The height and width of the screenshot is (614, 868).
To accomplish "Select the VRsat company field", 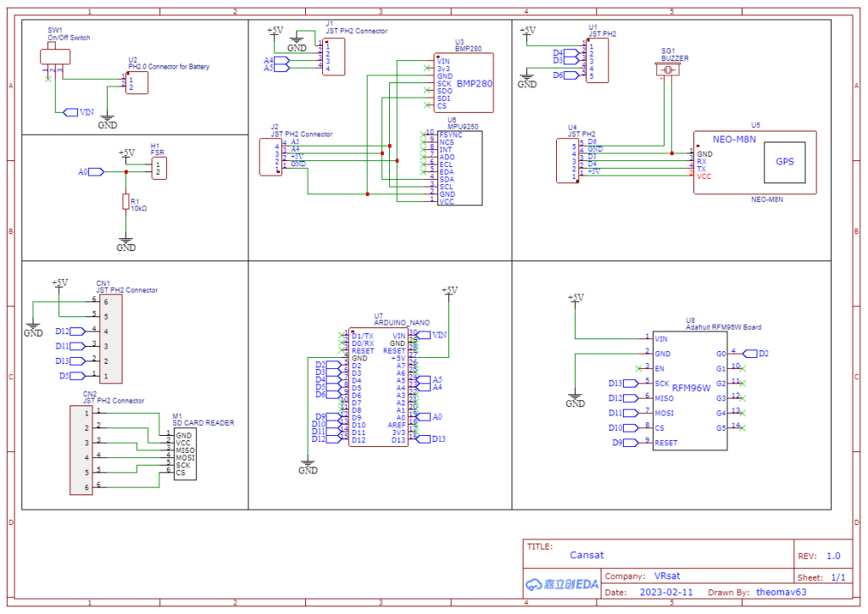I will tap(667, 576).
